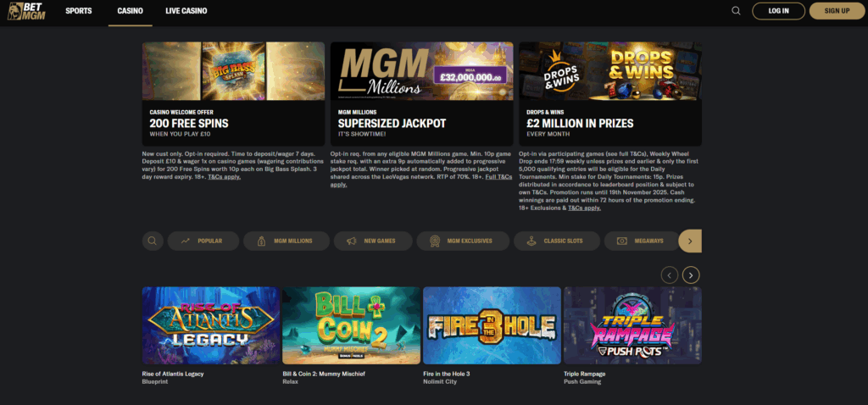Open T&Cs apply link under welcome offer
Image resolution: width=868 pixels, height=405 pixels.
(224, 177)
